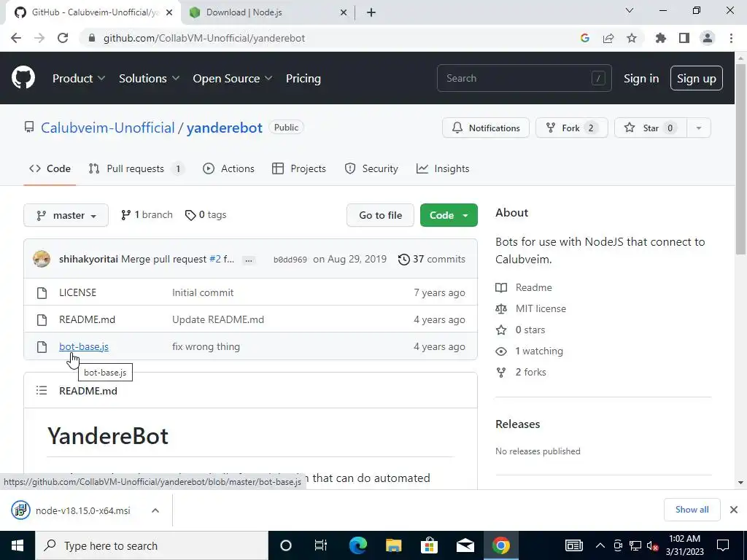Click Show all downloads
The width and height of the screenshot is (747, 560).
pyautogui.click(x=692, y=510)
